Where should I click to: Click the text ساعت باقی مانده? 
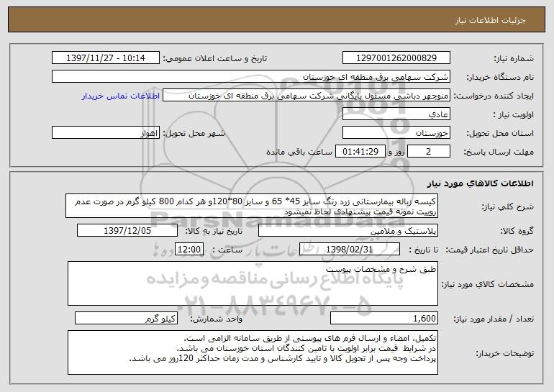tap(299, 152)
